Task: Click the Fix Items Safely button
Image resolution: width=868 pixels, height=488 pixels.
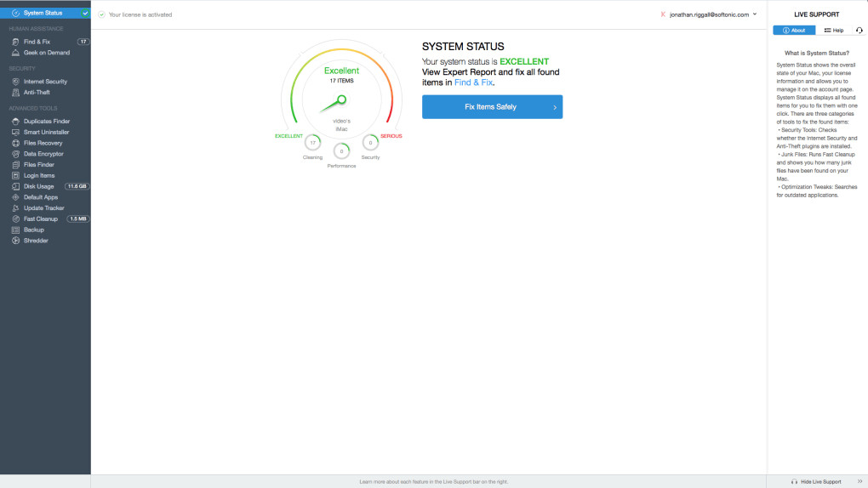Action: click(x=492, y=107)
